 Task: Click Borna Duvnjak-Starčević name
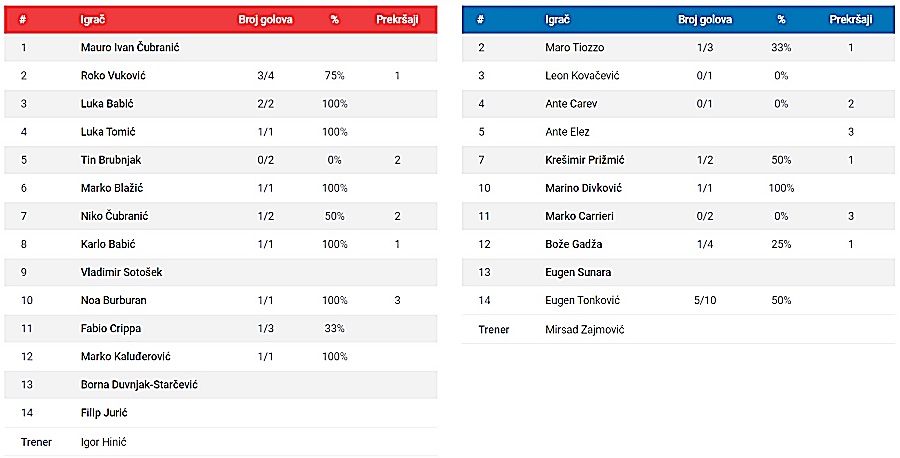pyautogui.click(x=139, y=385)
